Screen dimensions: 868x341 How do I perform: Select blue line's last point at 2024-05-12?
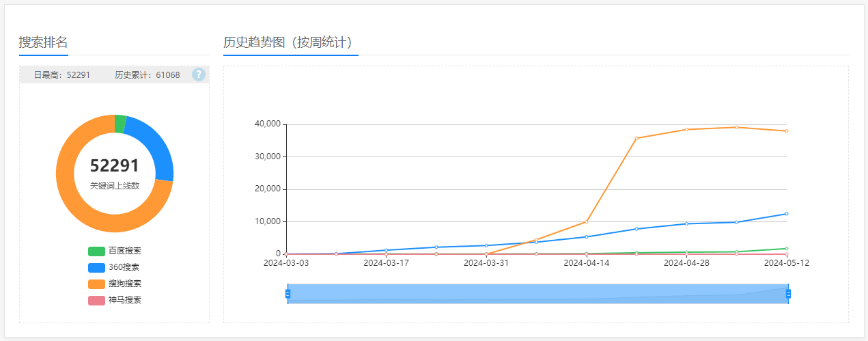point(786,214)
